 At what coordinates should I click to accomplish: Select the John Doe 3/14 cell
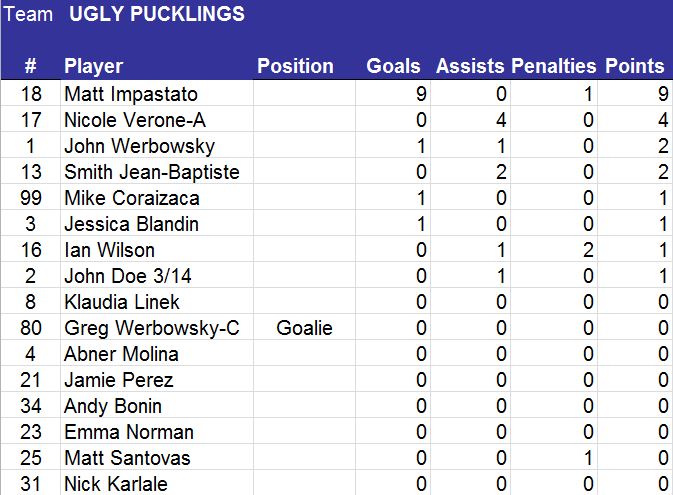click(x=124, y=276)
